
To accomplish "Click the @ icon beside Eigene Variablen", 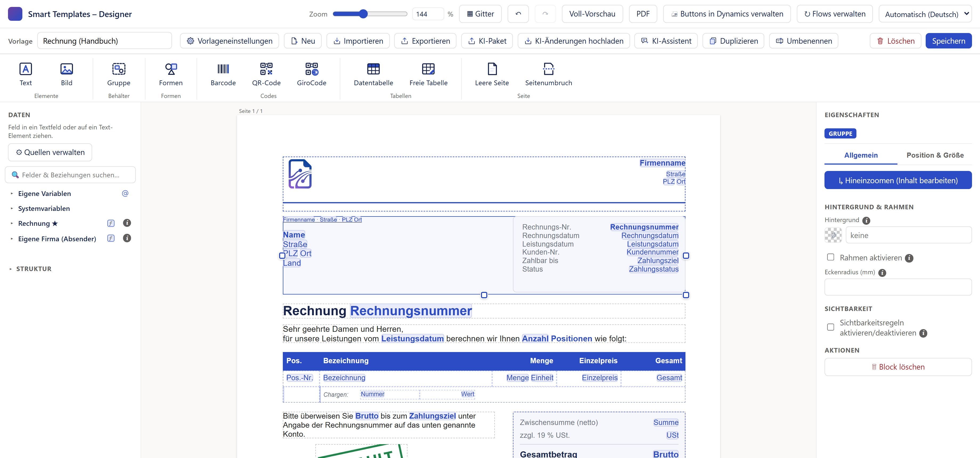I will 125,193.
